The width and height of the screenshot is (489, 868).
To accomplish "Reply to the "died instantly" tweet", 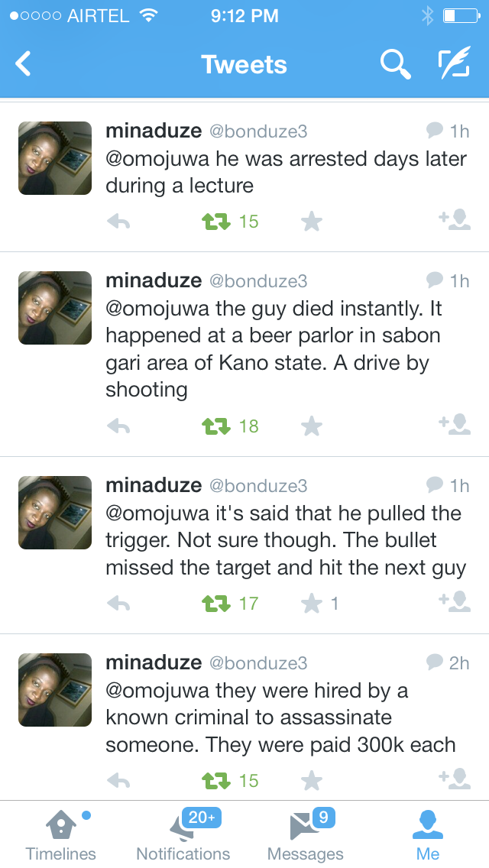I will coord(118,426).
